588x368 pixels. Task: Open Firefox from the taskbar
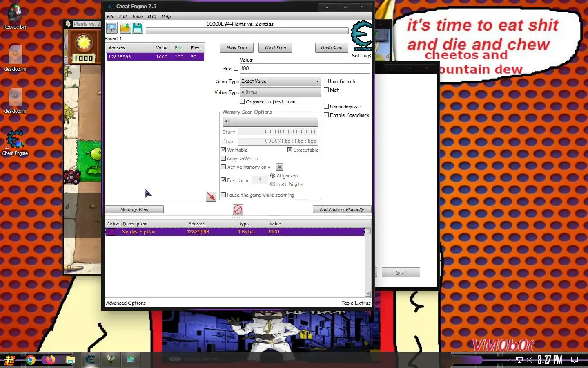(51, 360)
